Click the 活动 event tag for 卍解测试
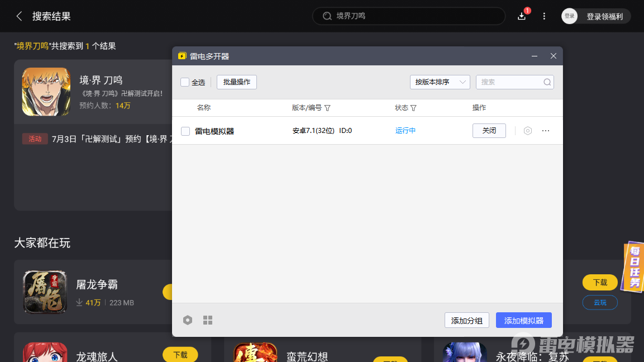 tap(35, 139)
